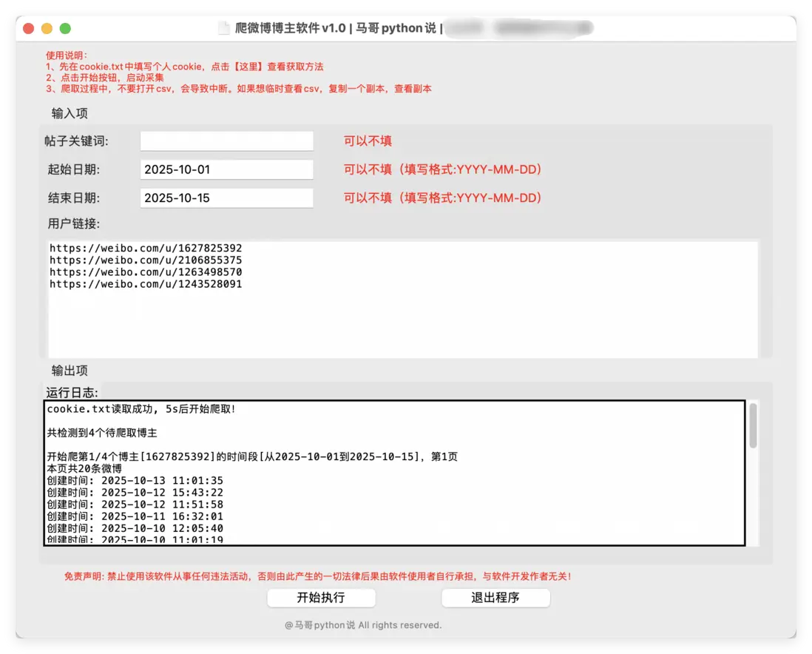
Task: Click the 退出程序 button to quit
Action: click(x=495, y=598)
